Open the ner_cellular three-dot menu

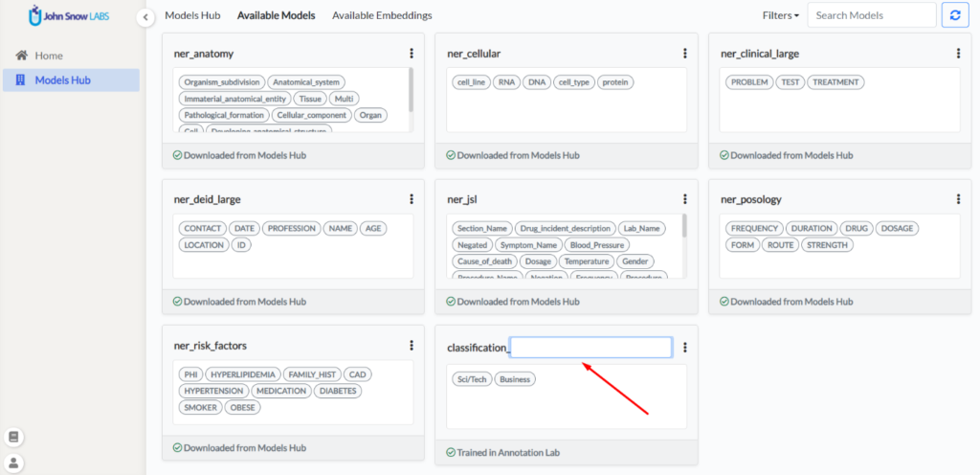685,54
